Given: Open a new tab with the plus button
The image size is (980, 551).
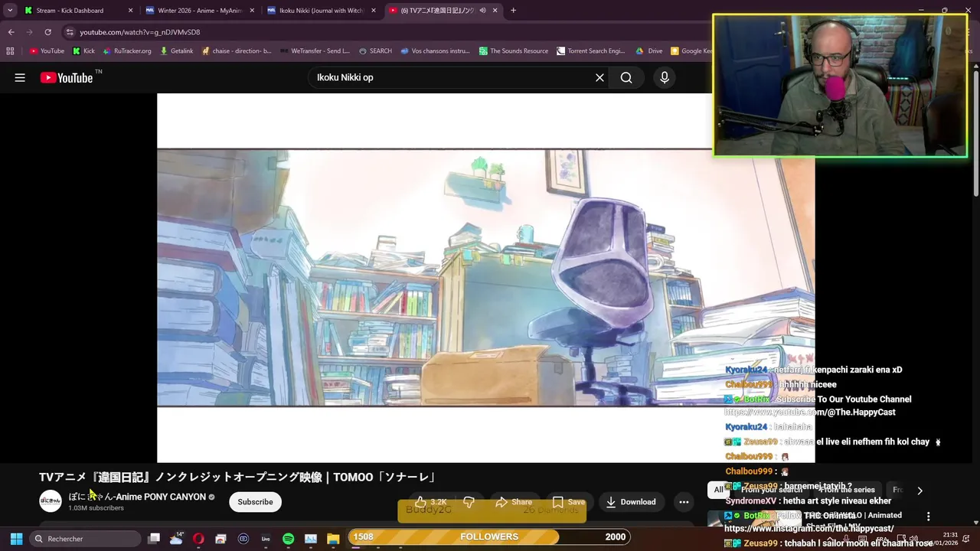Looking at the screenshot, I should [513, 11].
